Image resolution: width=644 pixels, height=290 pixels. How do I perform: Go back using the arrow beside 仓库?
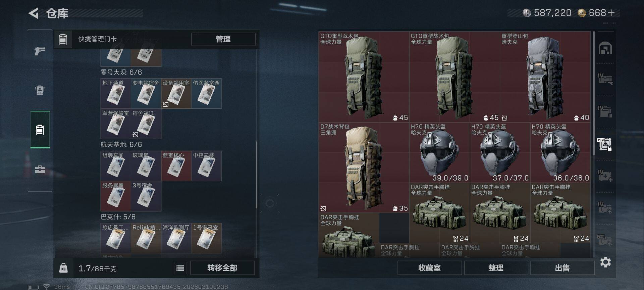pyautogui.click(x=34, y=13)
